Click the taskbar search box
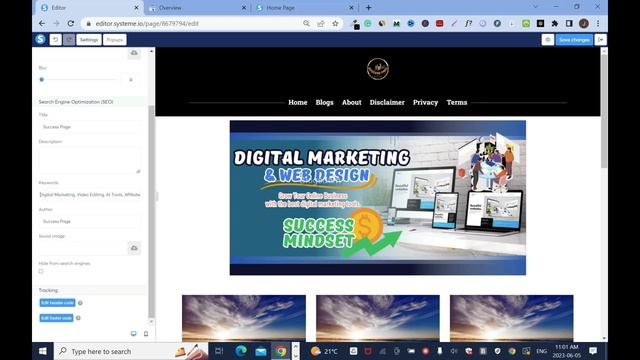The width and height of the screenshot is (640, 360). point(131,351)
